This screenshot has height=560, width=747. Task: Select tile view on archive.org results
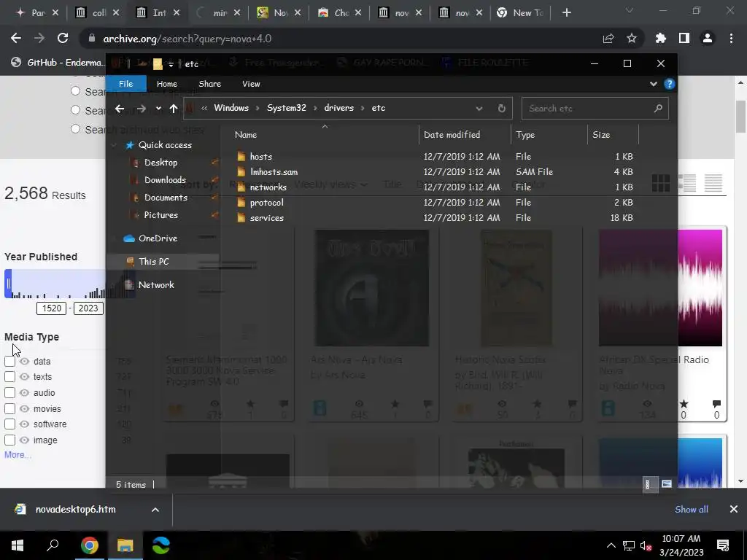click(x=661, y=183)
